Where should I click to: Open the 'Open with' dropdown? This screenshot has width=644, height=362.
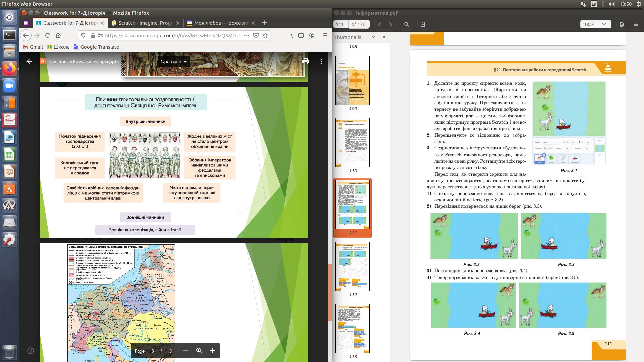(174, 61)
